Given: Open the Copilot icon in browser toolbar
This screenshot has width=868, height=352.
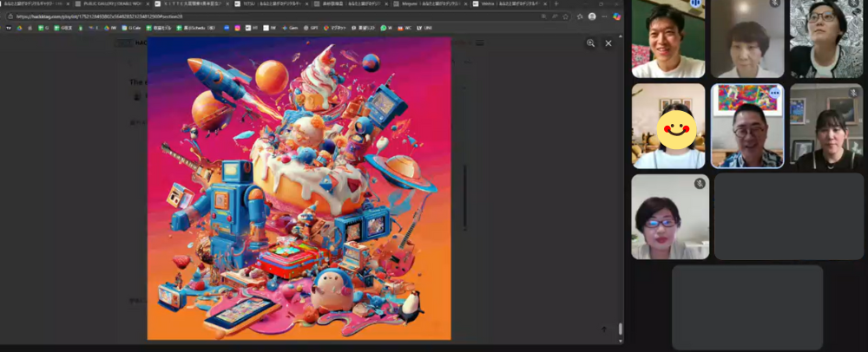Looking at the screenshot, I should pyautogui.click(x=616, y=16).
